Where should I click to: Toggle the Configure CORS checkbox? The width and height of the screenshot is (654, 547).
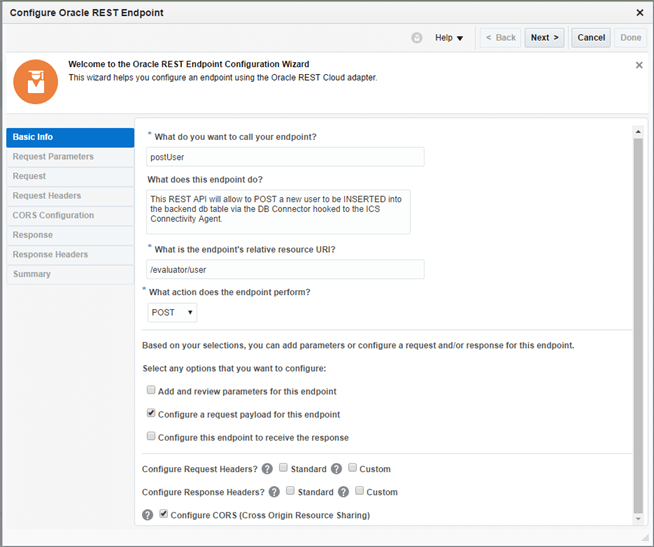pos(163,515)
